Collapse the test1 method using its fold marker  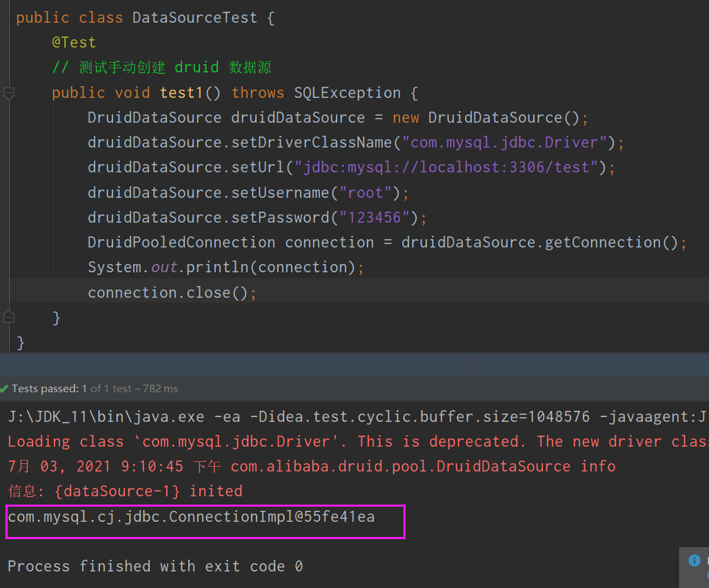click(9, 93)
